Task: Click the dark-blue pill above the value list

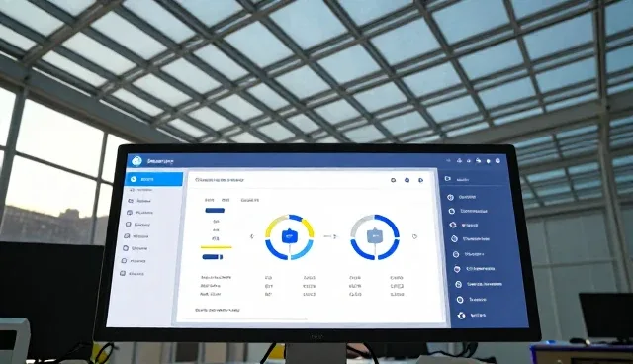Action: [215, 211]
